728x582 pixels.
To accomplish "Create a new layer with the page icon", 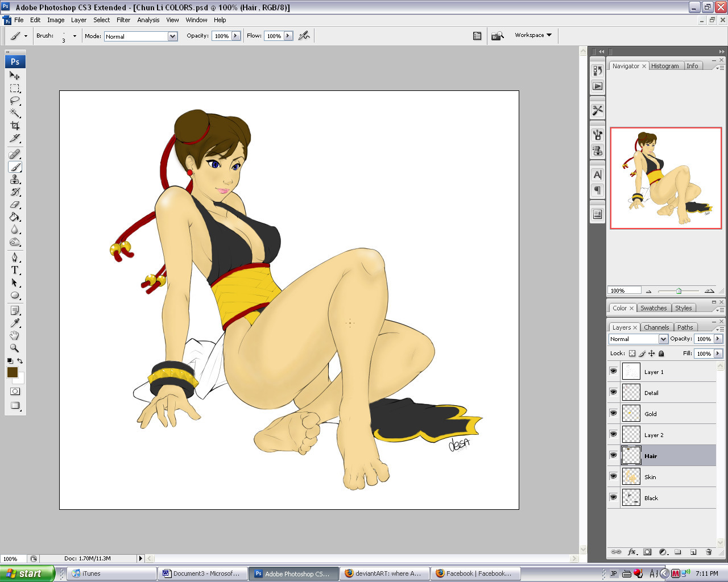I will pyautogui.click(x=693, y=552).
